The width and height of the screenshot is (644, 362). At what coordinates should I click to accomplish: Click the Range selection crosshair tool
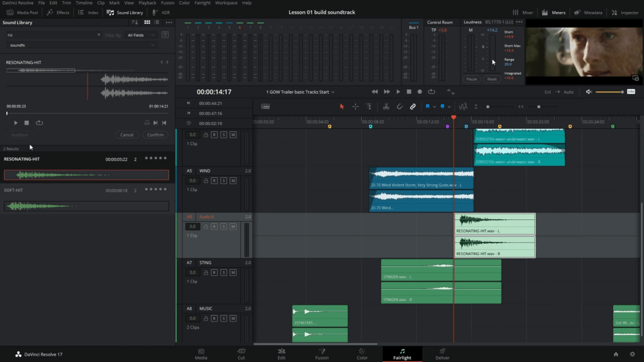[355, 107]
